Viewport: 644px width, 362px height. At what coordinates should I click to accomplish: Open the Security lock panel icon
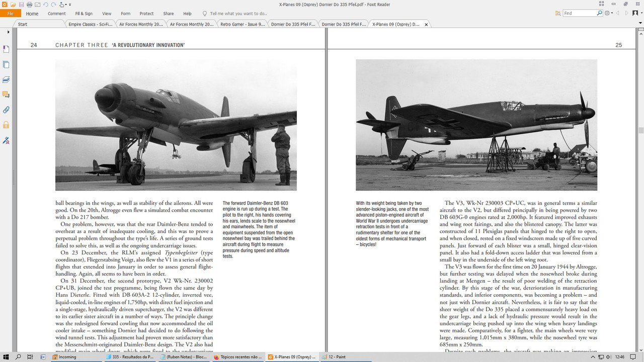click(x=6, y=125)
